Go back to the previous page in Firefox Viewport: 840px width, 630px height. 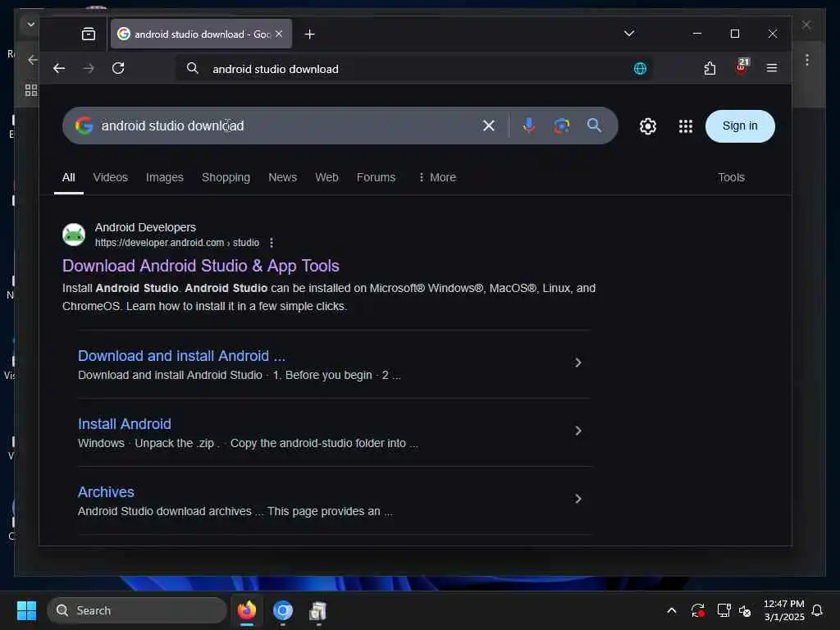point(59,68)
